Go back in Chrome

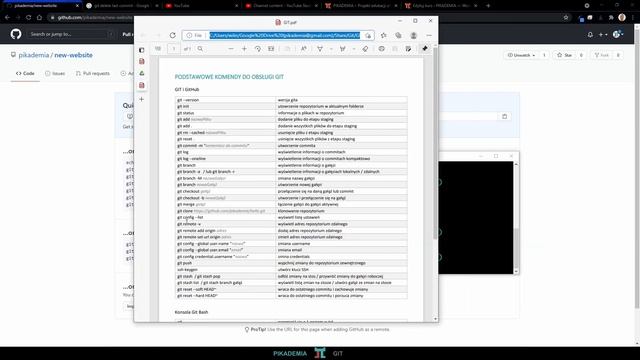(x=7, y=18)
